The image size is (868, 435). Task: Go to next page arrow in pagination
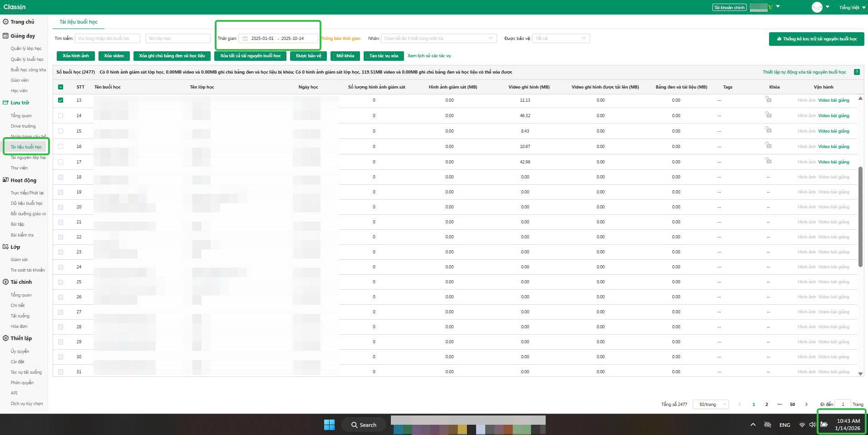click(x=806, y=404)
